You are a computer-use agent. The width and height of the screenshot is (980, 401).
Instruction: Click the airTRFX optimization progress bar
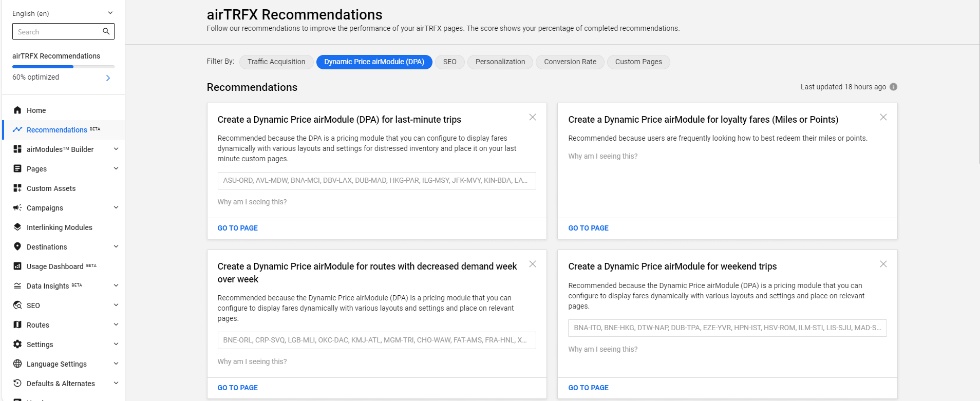coord(63,67)
